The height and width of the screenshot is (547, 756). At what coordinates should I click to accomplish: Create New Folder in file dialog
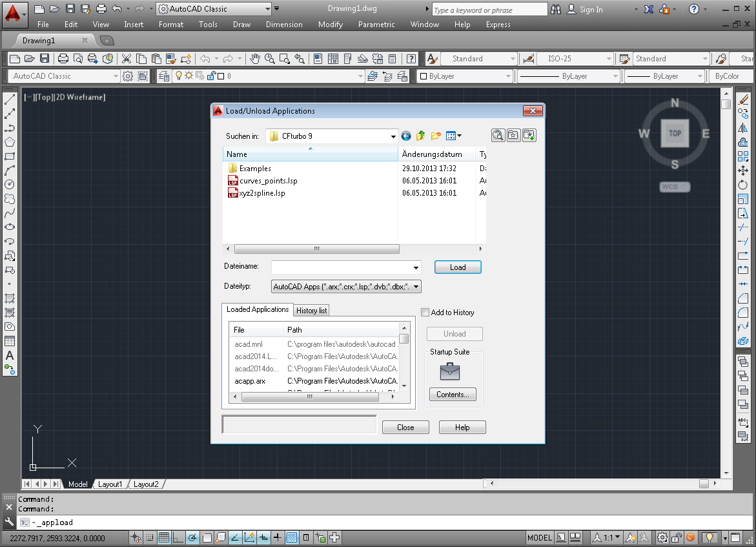click(x=436, y=136)
